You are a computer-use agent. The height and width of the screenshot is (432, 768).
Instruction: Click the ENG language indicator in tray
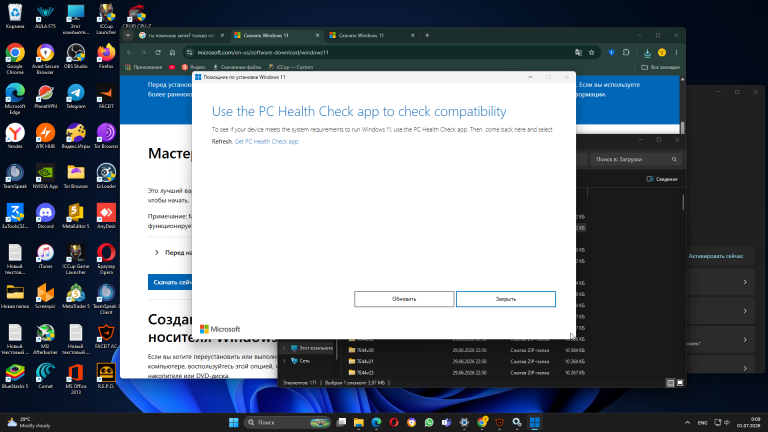(702, 422)
